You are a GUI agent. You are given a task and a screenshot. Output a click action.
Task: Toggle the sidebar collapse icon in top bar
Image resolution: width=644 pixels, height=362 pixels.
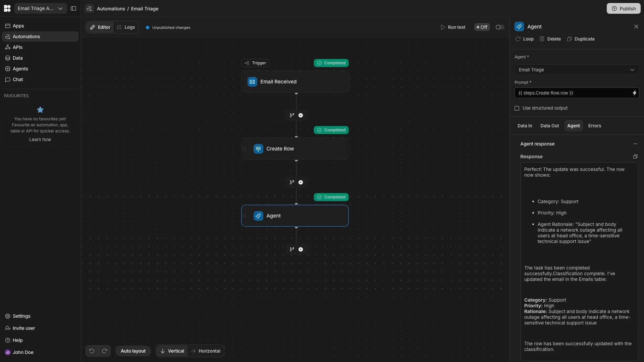pyautogui.click(x=73, y=8)
